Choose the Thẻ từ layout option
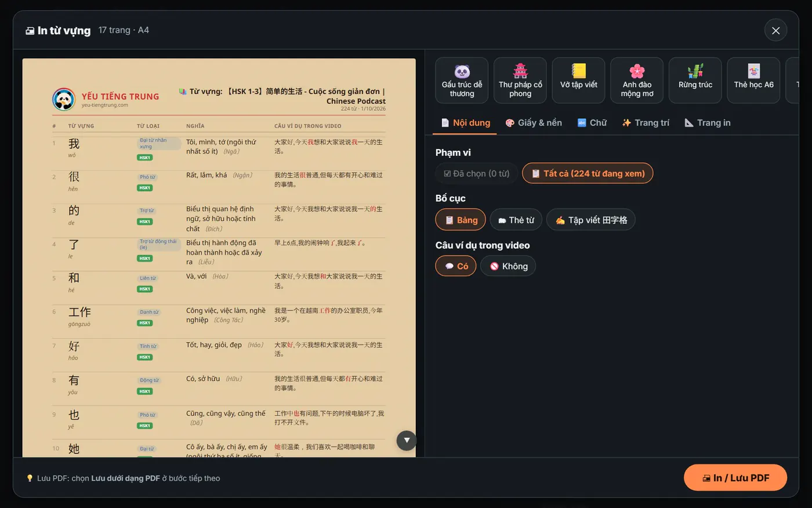This screenshot has height=508, width=812. (516, 220)
